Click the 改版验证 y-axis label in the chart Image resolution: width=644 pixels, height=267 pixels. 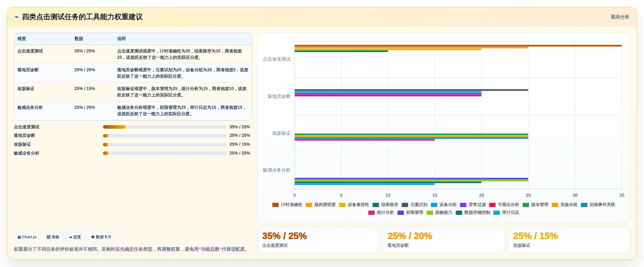[x=281, y=133]
